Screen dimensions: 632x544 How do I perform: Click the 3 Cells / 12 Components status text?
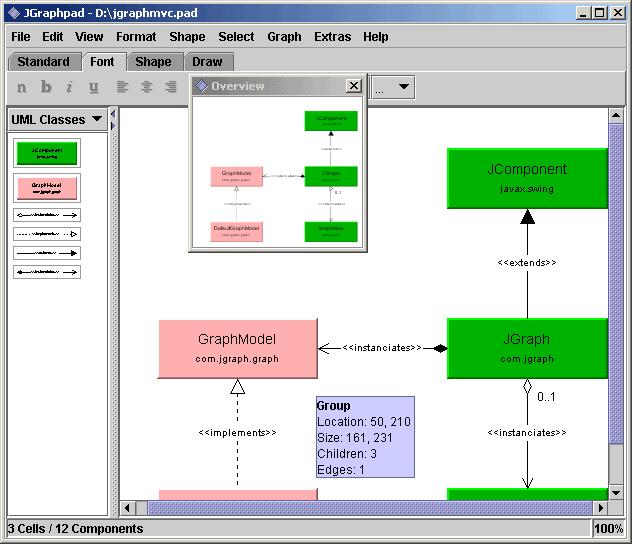click(x=75, y=529)
